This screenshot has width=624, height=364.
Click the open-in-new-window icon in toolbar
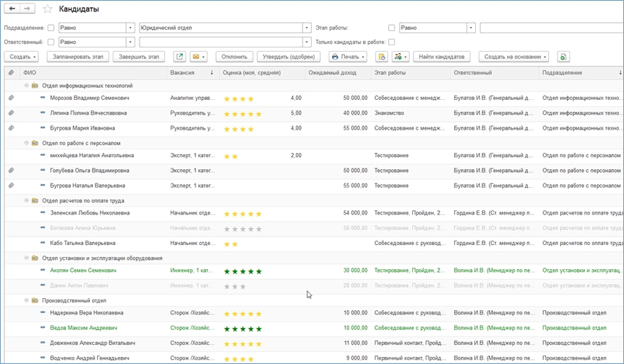179,57
